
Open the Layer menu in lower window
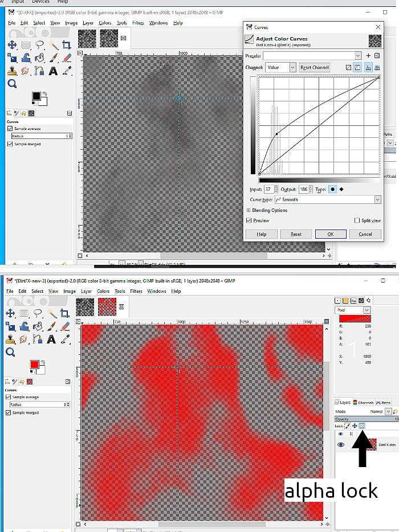point(86,291)
